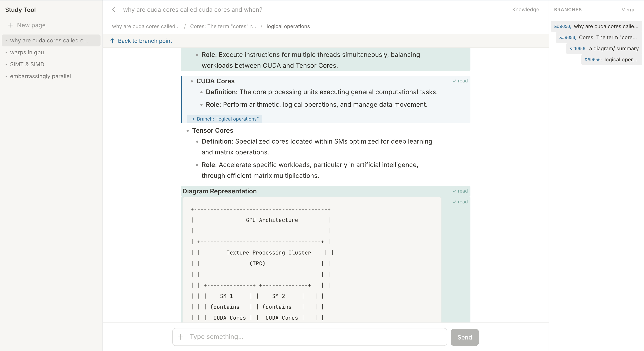Select Merge in the top bar
Viewport: 644px width, 351px height.
[x=628, y=10]
